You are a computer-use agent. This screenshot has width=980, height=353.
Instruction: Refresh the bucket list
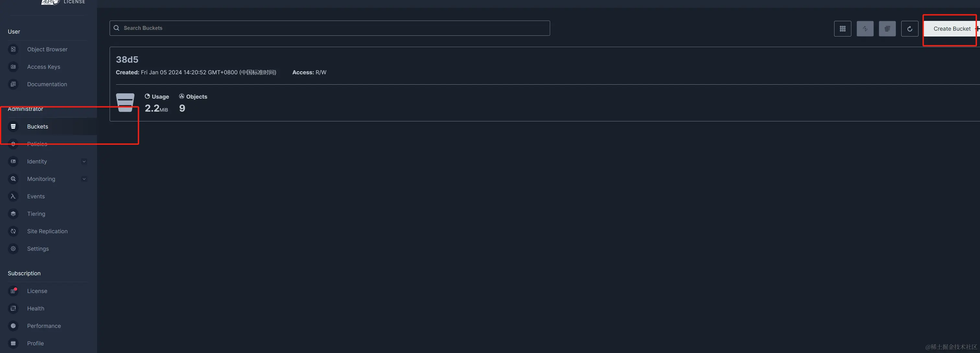[910, 29]
